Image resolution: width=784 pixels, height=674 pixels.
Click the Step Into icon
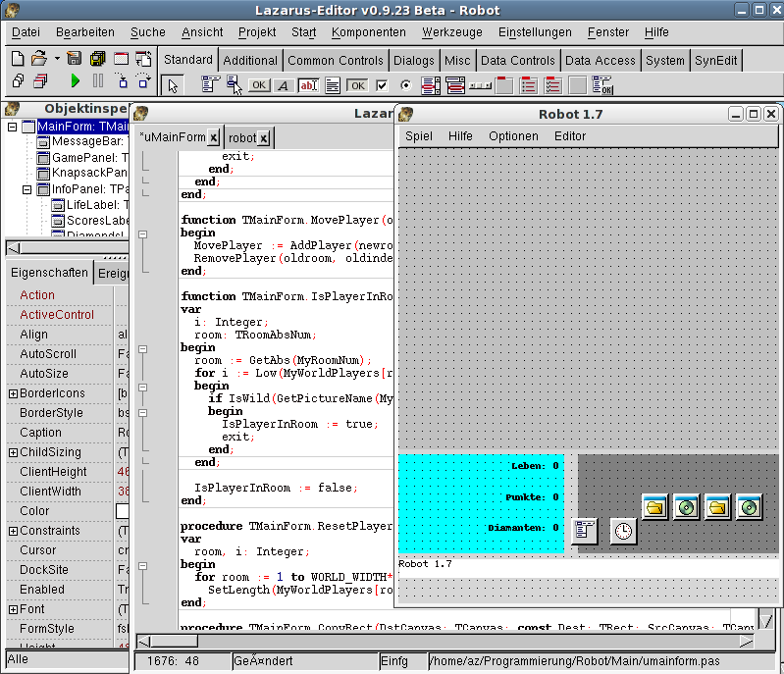(122, 80)
